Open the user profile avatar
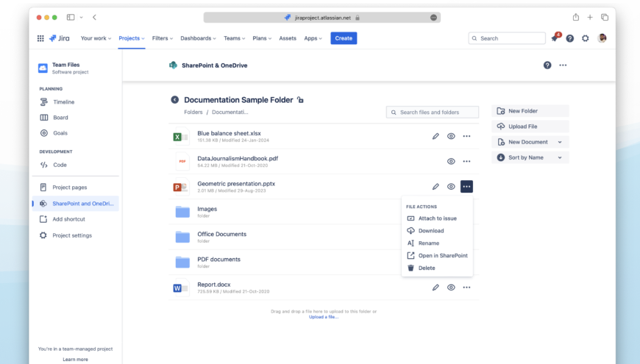 (x=602, y=38)
